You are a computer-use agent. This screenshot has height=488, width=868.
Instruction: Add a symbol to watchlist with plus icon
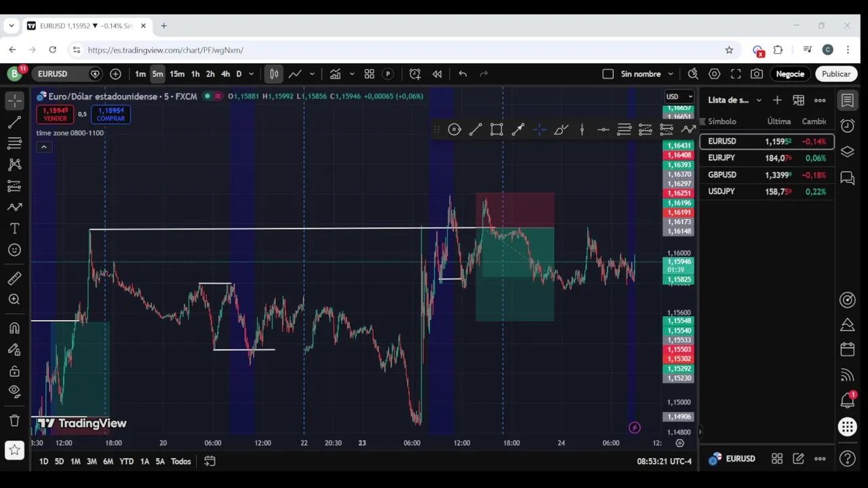coord(777,100)
